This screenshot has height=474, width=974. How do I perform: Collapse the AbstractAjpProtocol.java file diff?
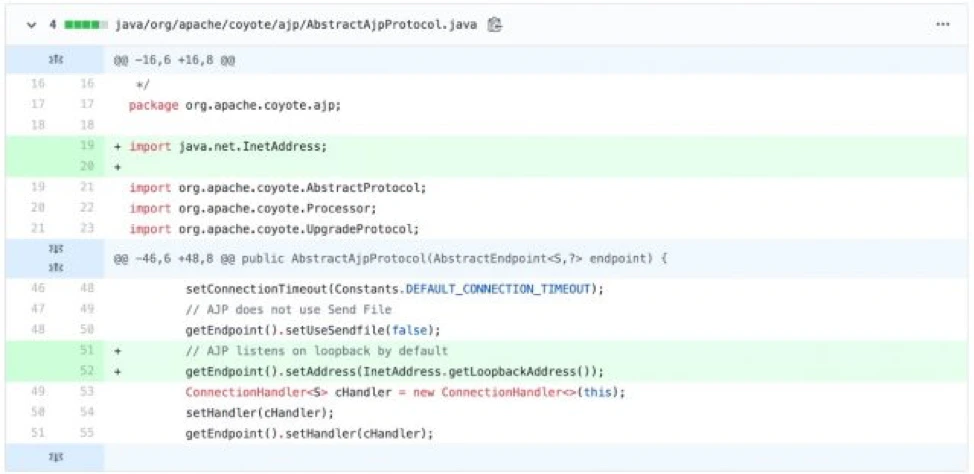(28, 24)
